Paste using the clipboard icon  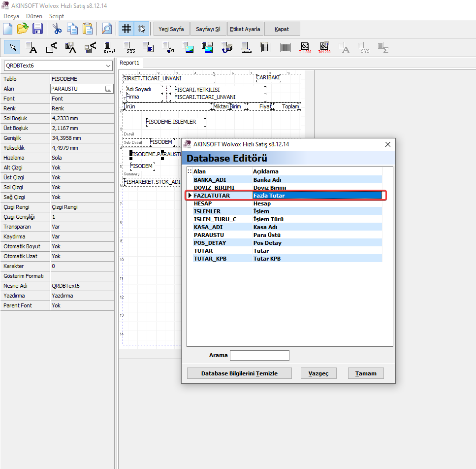tap(88, 29)
